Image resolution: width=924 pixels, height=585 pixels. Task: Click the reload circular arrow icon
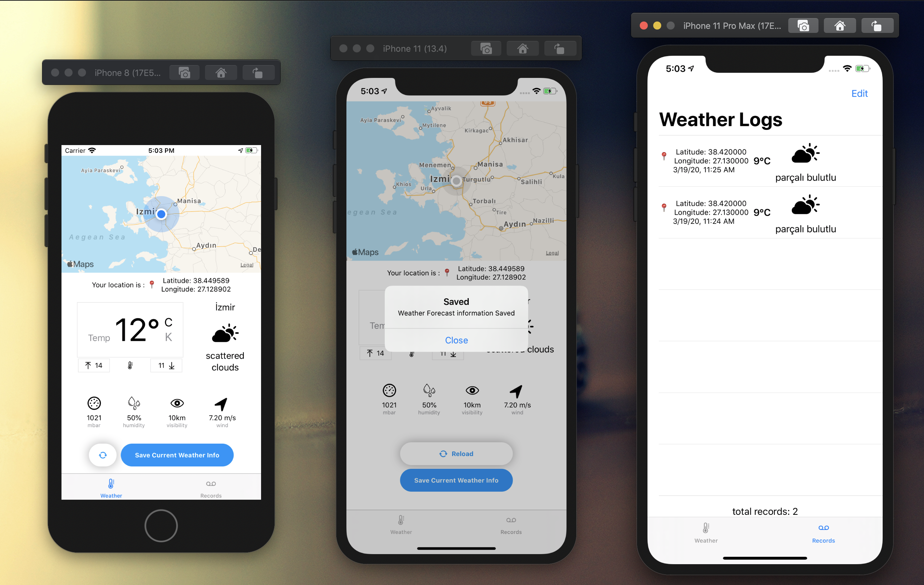(102, 455)
